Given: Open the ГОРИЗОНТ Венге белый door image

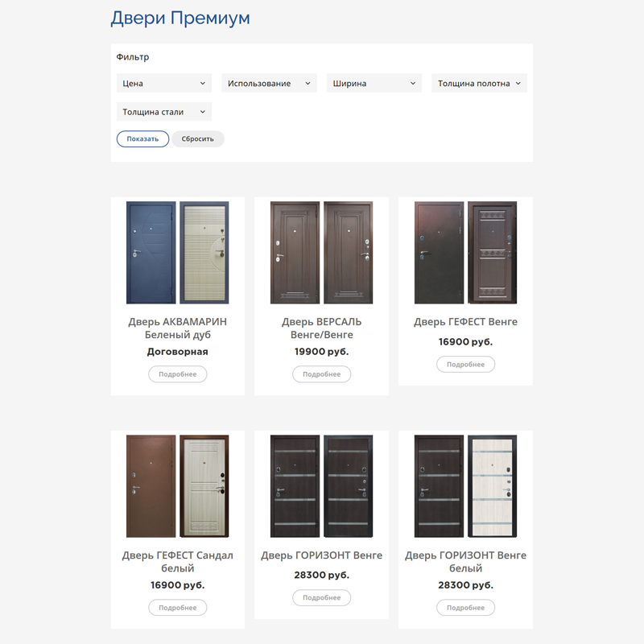Looking at the screenshot, I should [465, 486].
